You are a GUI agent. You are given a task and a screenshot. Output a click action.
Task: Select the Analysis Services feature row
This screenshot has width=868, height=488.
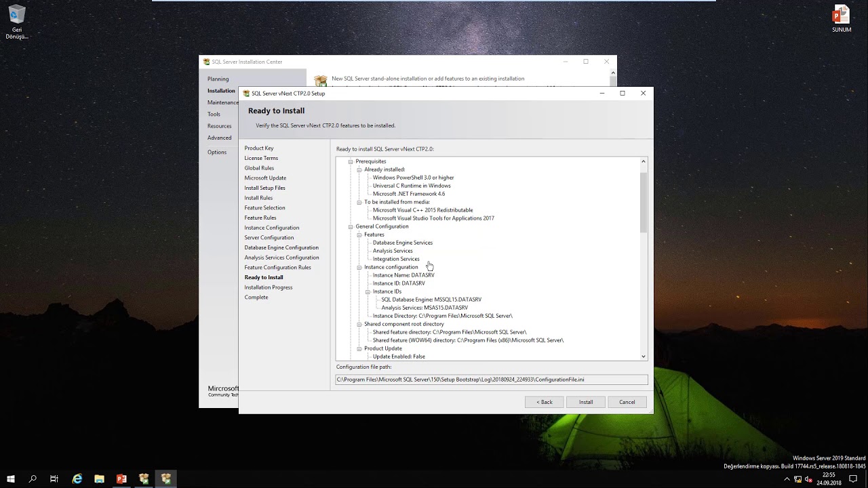pyautogui.click(x=393, y=251)
